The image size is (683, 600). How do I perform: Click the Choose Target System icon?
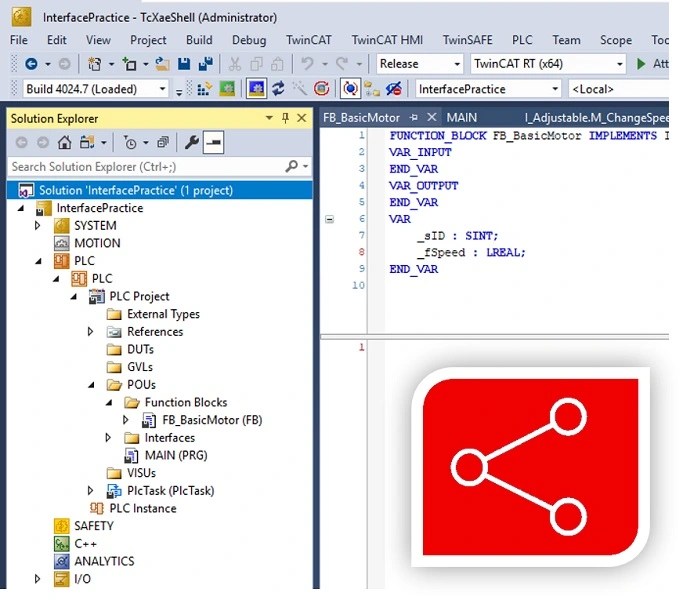tap(372, 89)
